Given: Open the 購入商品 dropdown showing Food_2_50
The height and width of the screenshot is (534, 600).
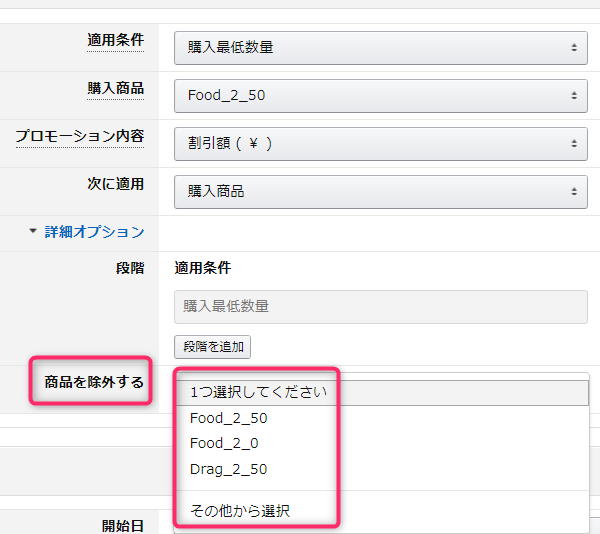Looking at the screenshot, I should coord(380,95).
